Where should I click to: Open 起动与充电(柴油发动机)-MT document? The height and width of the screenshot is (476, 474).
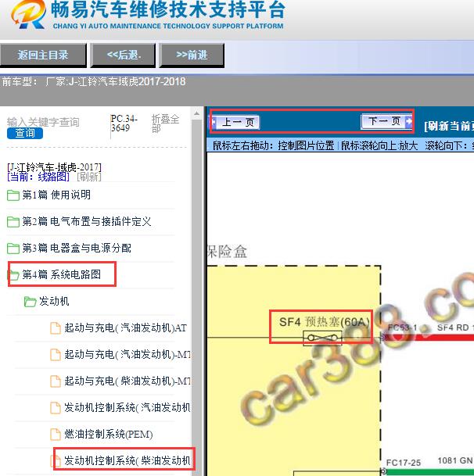coord(127,381)
